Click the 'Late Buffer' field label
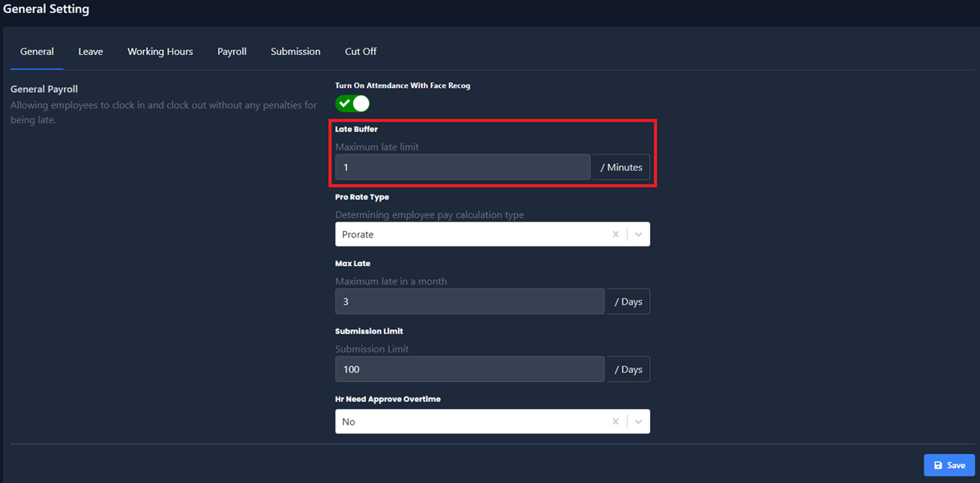980x483 pixels. 356,129
